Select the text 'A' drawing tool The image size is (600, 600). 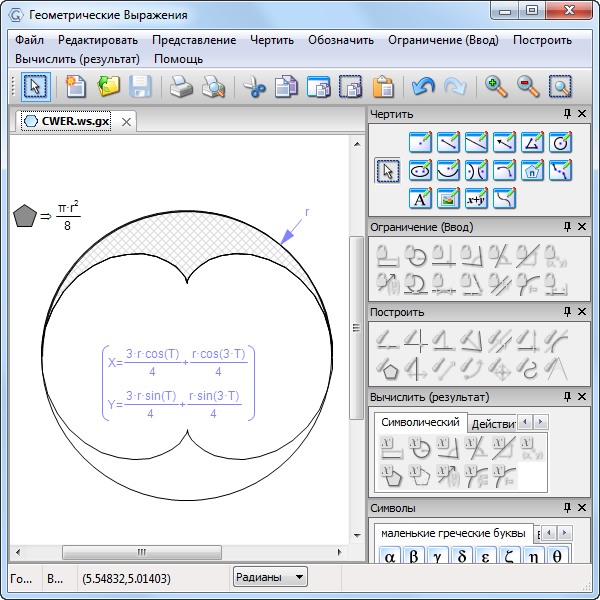click(x=420, y=198)
